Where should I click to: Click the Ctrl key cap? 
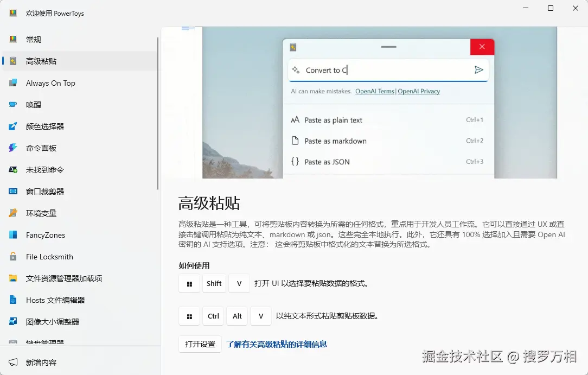[213, 316]
